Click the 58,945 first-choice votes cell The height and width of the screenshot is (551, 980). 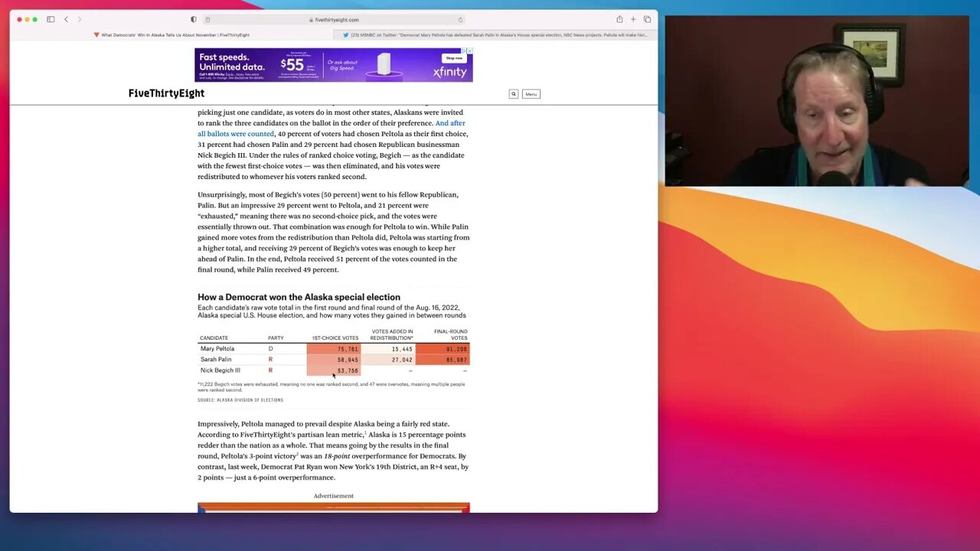click(334, 360)
